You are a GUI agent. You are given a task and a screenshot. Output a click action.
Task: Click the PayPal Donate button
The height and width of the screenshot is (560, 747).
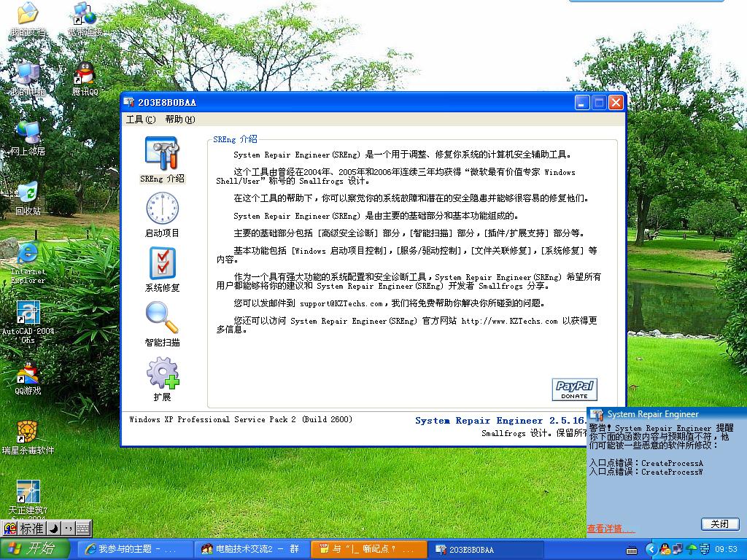click(x=574, y=389)
